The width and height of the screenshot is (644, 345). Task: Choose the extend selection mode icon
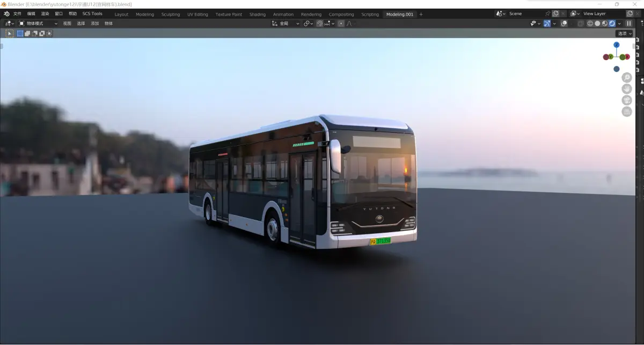[x=27, y=33]
